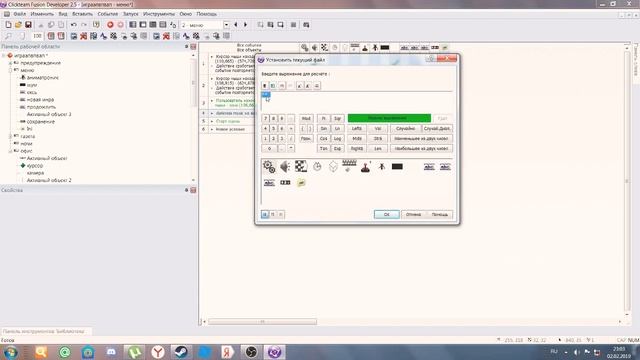Expand event line 5 'Старт сцены' arrow

coord(212,121)
